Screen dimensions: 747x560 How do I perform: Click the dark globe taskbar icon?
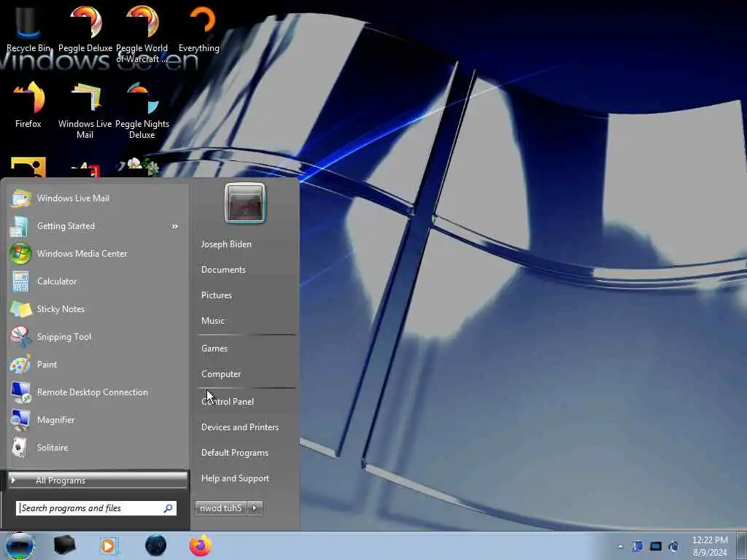(x=156, y=545)
